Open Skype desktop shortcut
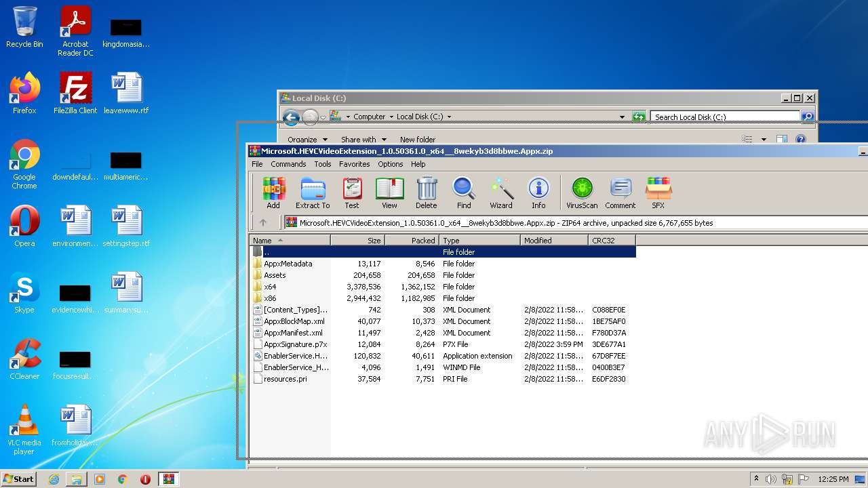 [x=24, y=293]
